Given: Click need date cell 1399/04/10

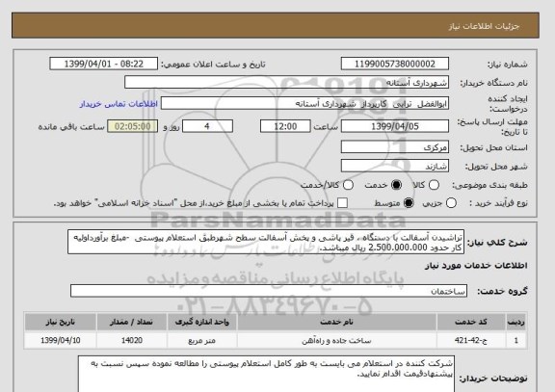Looking at the screenshot, I should [60, 340].
